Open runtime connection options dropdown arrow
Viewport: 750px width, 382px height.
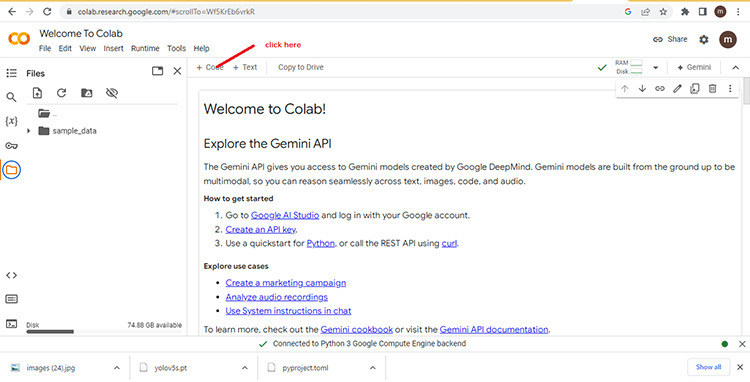tap(656, 67)
